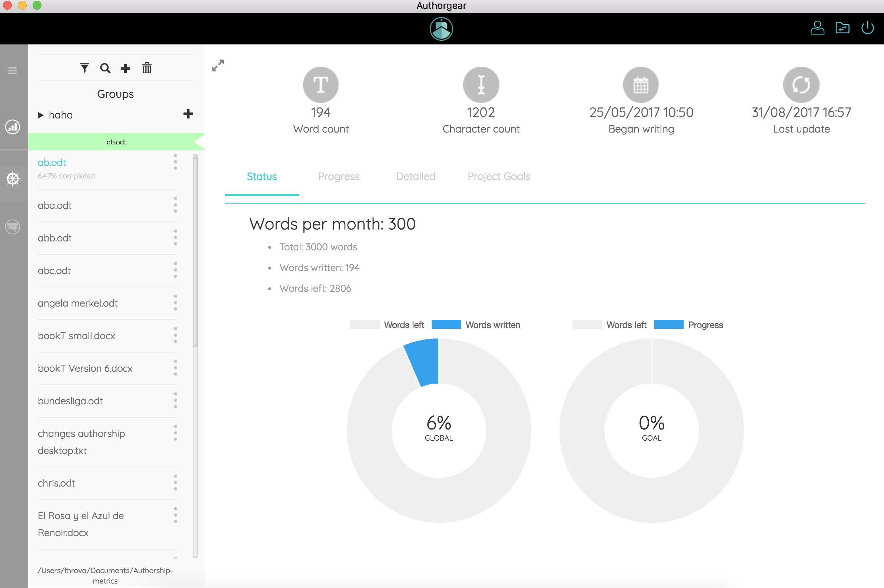Toggle Words written legend swatch

[446, 324]
